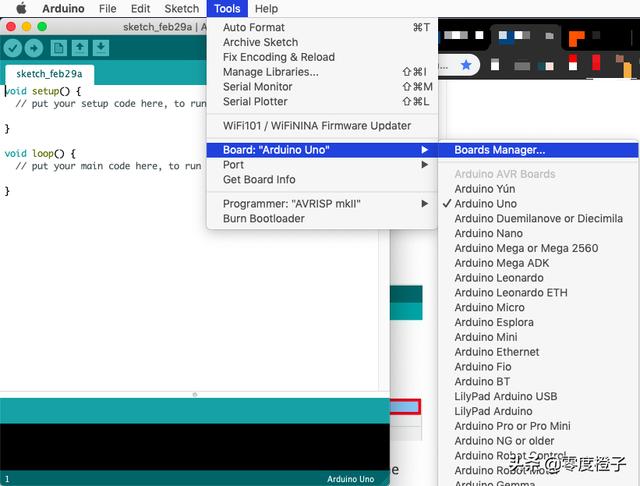Image resolution: width=640 pixels, height=486 pixels.
Task: Select the Arduino Leonardo ETH board
Action: point(538,293)
